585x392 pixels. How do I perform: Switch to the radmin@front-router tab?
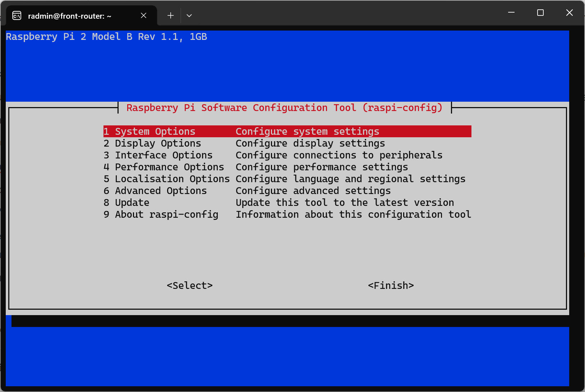70,16
